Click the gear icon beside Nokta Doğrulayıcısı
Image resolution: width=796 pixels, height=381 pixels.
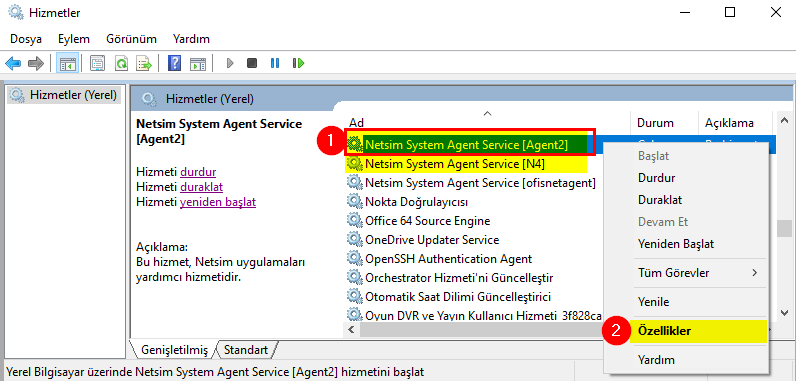click(354, 201)
